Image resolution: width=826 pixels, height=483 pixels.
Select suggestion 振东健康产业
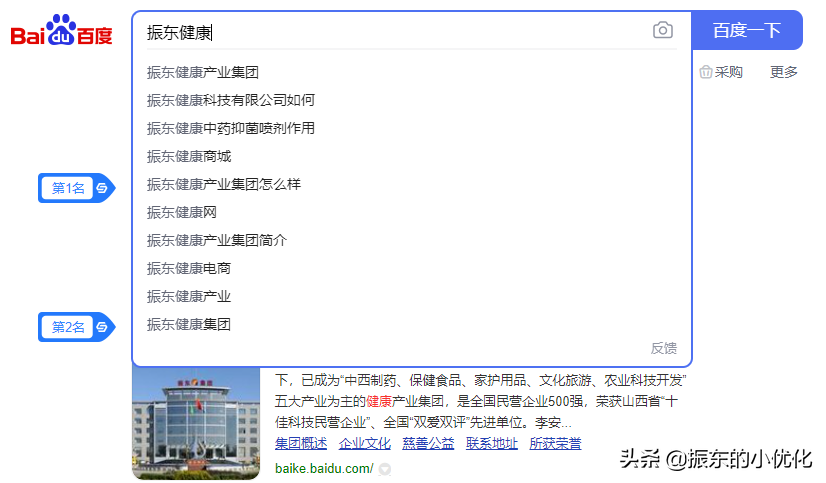189,296
